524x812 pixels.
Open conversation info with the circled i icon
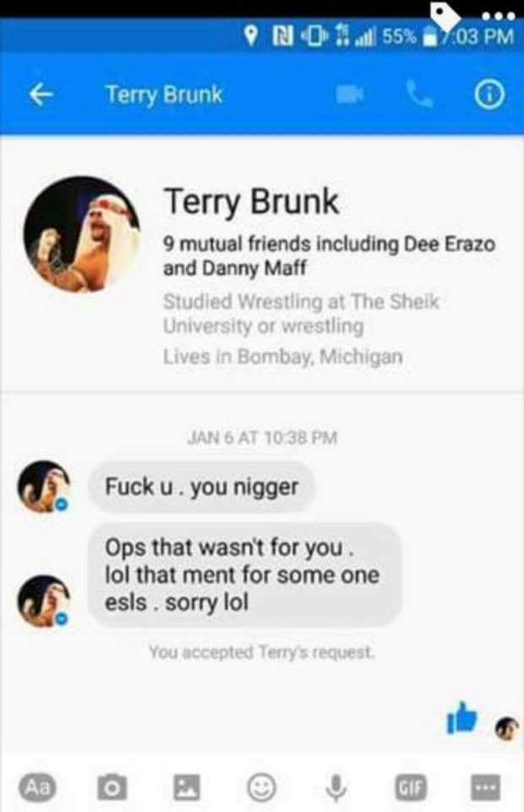(489, 95)
